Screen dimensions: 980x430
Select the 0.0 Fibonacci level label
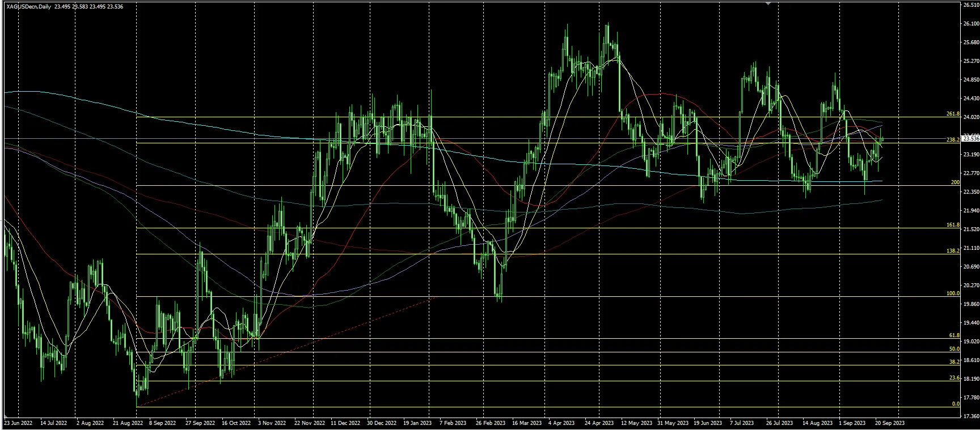click(x=956, y=404)
